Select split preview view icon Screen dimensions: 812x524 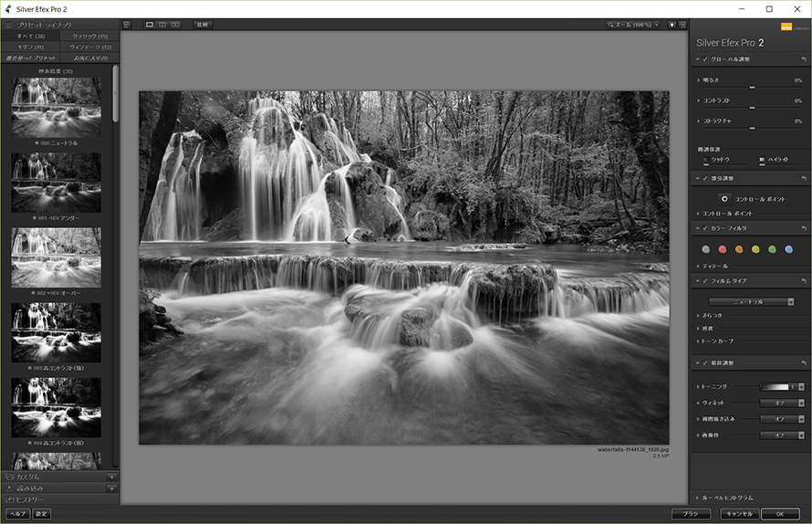click(162, 25)
